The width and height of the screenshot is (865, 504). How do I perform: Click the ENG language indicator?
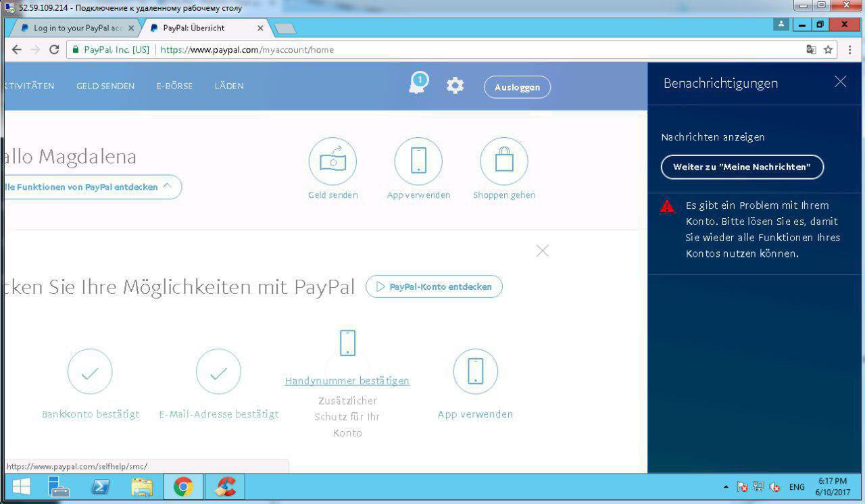797,487
